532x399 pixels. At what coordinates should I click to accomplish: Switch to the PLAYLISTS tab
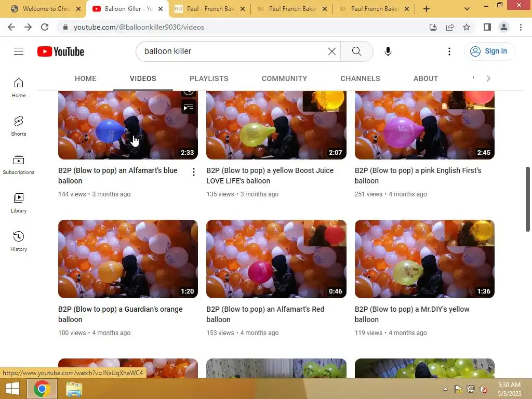tap(209, 78)
